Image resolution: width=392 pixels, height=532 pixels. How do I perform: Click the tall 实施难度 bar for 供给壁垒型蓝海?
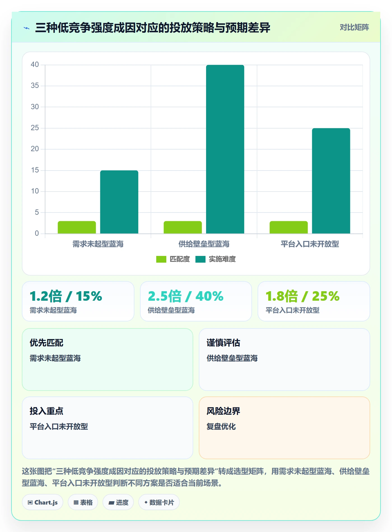pos(225,149)
